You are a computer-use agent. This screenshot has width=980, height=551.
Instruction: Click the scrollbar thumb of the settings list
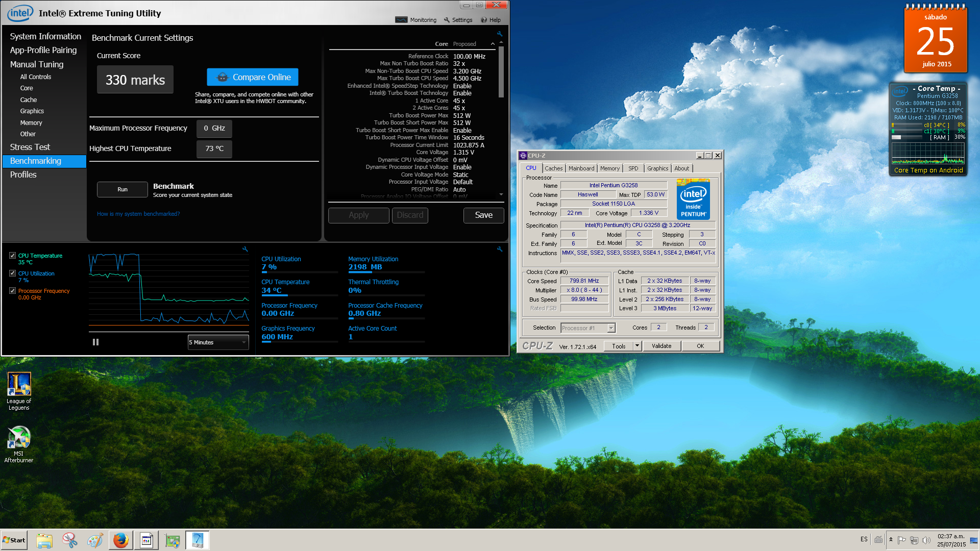[501, 72]
